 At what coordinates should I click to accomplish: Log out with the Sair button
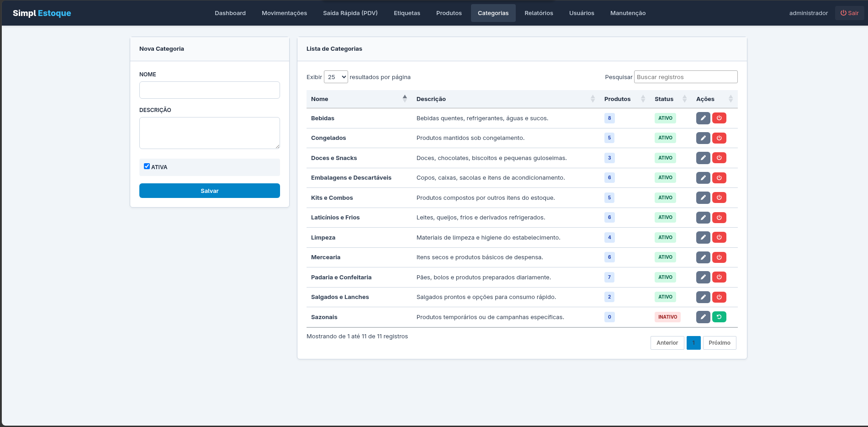coord(850,13)
